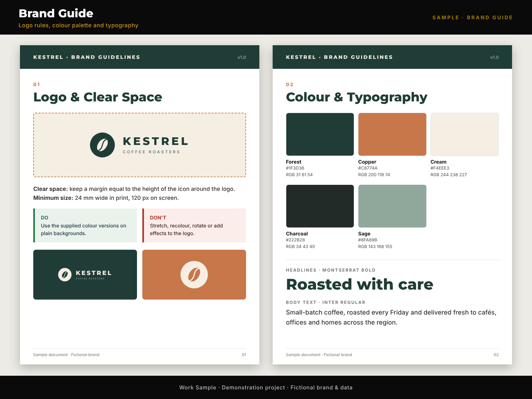Click the '#222B28' hex code
532x399 pixels.
[x=295, y=240]
